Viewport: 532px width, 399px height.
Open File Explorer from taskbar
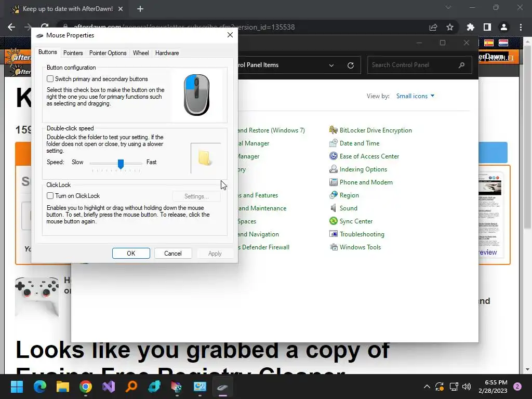63,387
